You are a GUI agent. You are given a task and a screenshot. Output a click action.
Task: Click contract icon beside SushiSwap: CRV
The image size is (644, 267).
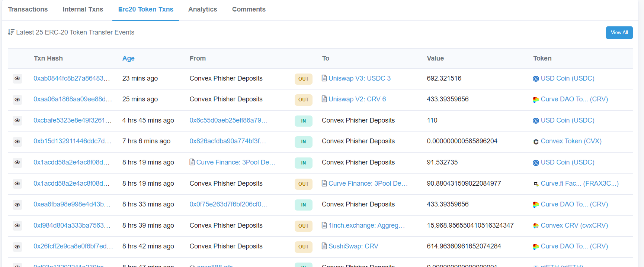[x=324, y=246]
